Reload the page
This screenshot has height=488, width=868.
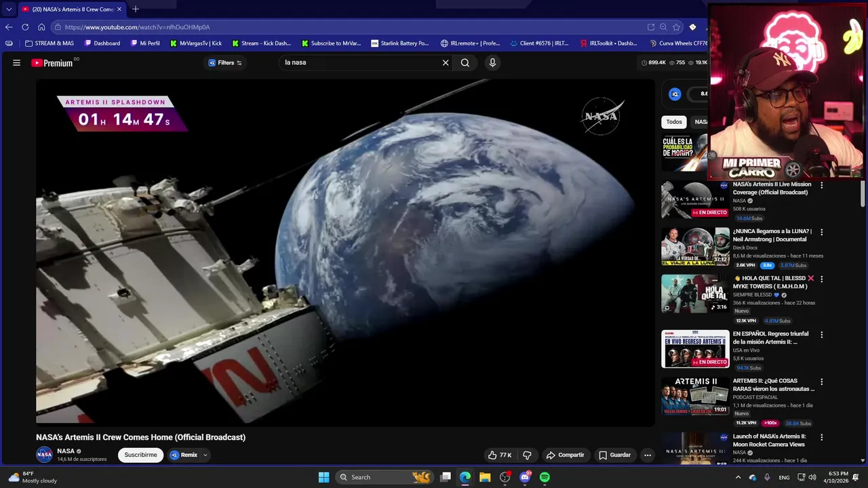pyautogui.click(x=25, y=27)
